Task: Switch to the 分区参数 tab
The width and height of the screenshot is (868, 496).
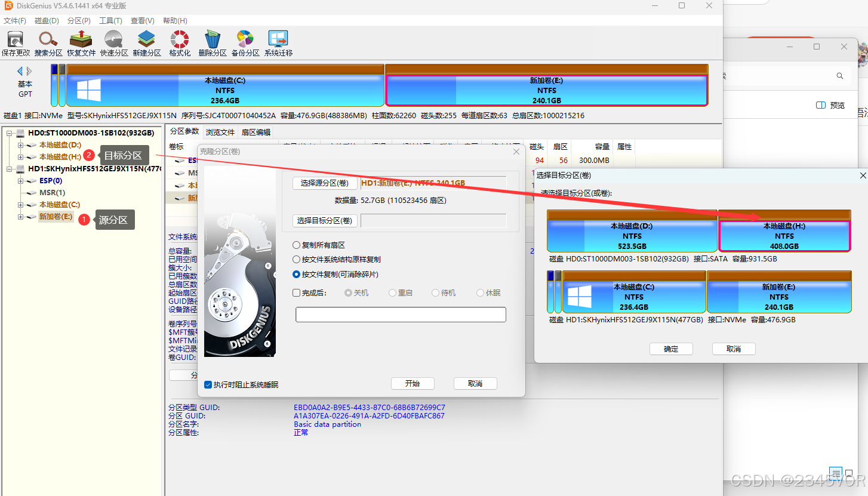Action: (184, 131)
